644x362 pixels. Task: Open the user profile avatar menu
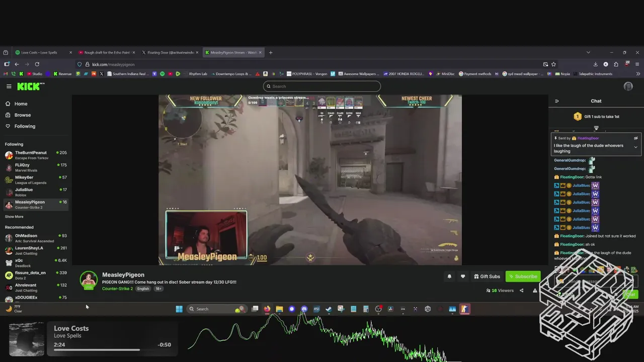628,86
